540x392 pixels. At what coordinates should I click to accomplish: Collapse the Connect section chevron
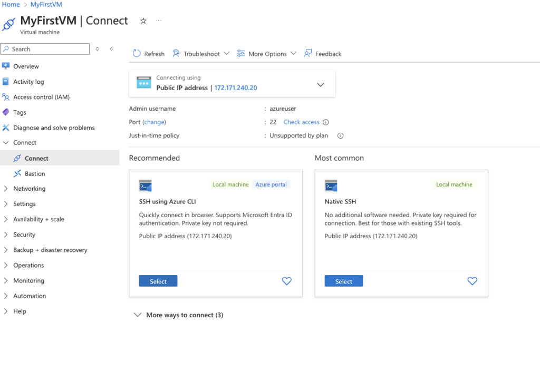(6, 142)
